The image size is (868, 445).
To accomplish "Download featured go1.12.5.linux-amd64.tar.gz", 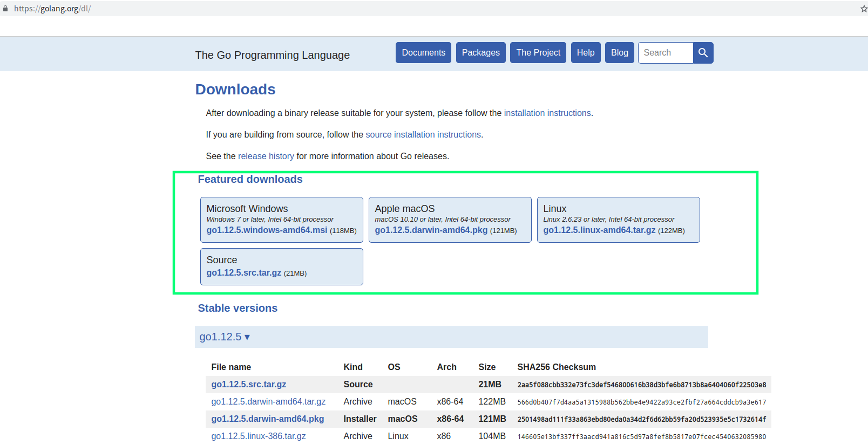I will pyautogui.click(x=599, y=230).
